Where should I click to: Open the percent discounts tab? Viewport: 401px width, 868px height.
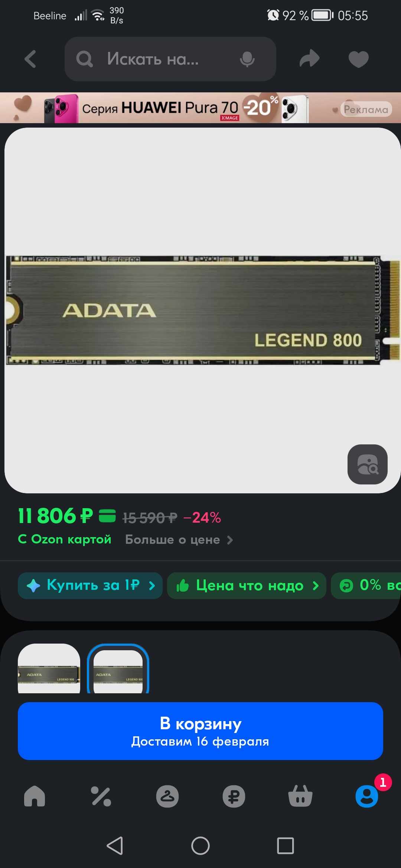[101, 796]
